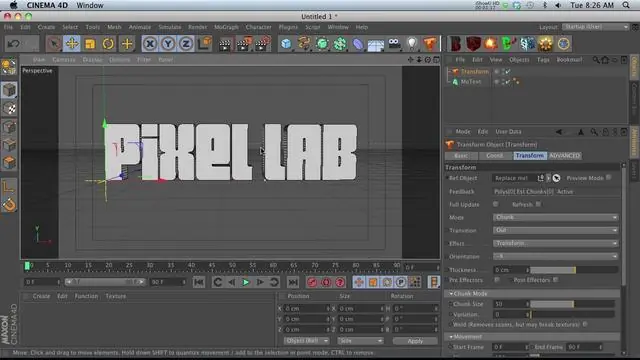Activate the Scale tool
This screenshot has height=360, width=640.
90,44
